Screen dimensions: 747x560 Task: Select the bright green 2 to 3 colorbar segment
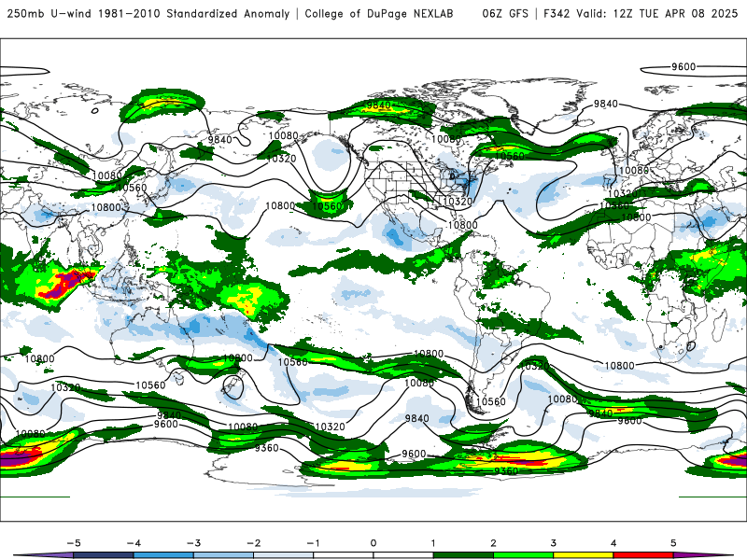(x=523, y=555)
